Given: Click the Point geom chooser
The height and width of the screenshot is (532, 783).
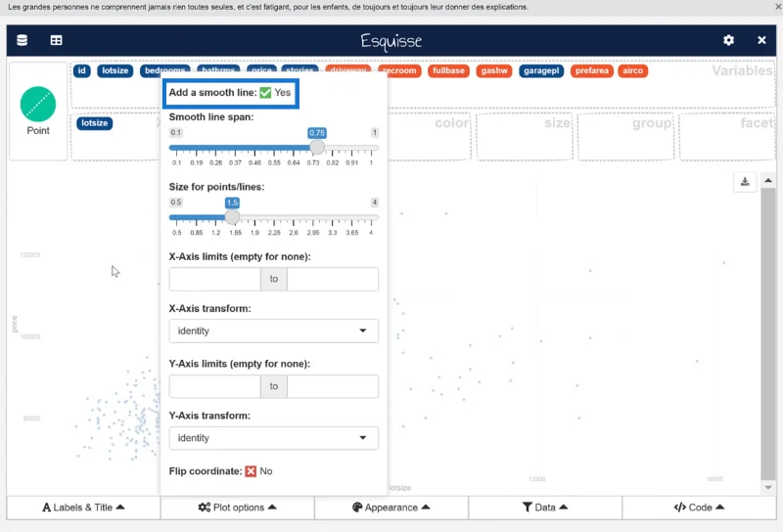Looking at the screenshot, I should click(x=38, y=111).
